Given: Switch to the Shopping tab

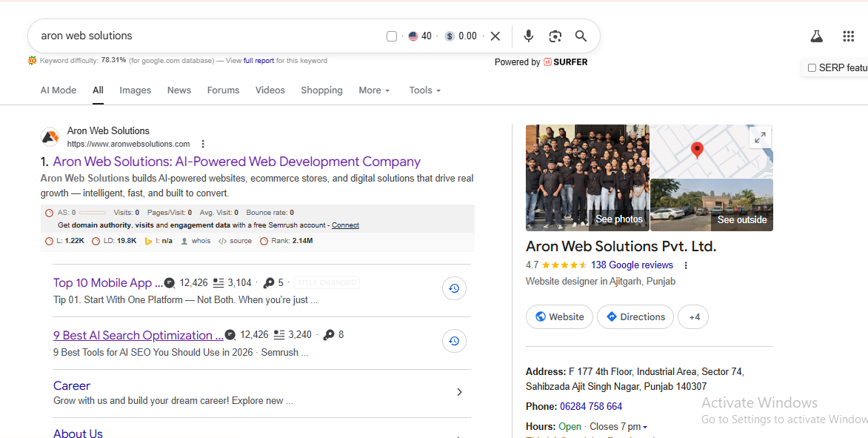Looking at the screenshot, I should 321,90.
